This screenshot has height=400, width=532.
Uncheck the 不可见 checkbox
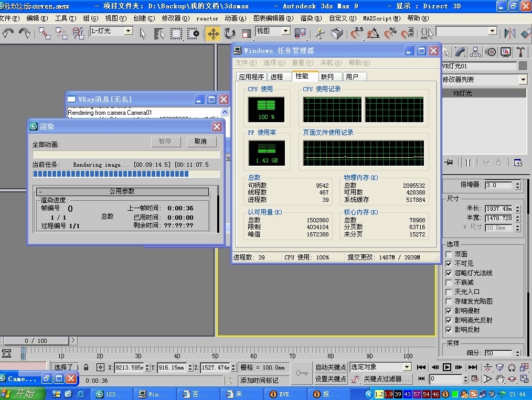point(449,263)
